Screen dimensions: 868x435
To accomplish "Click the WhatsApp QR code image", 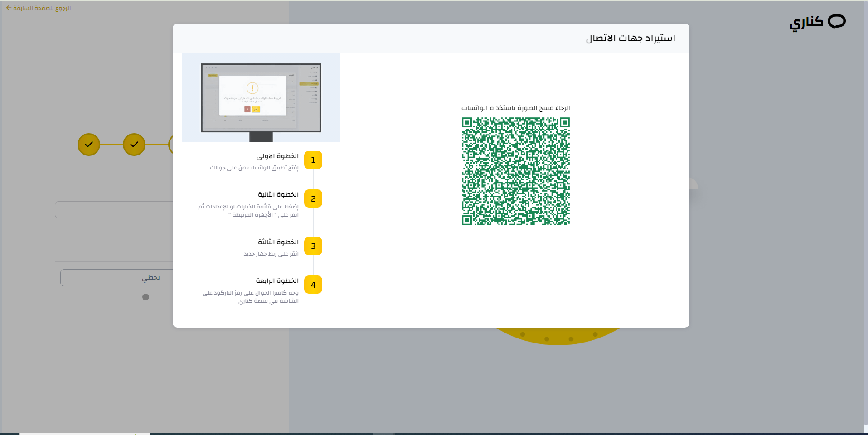I will coord(515,171).
